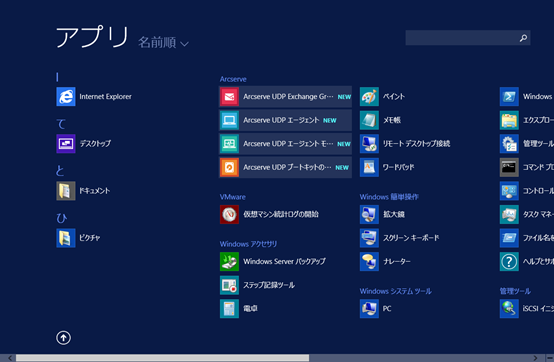Image resolution: width=554 pixels, height=362 pixels.
Task: Open スクリーン キーボード icon
Action: point(369,238)
